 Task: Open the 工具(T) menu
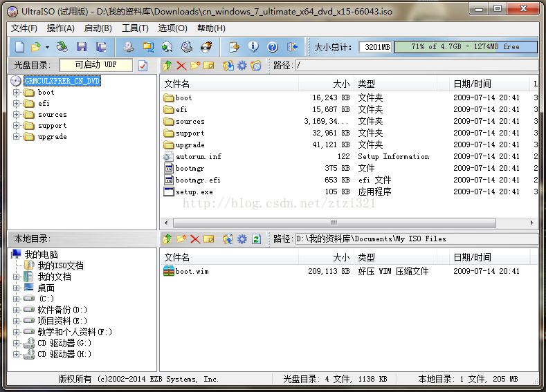click(135, 28)
